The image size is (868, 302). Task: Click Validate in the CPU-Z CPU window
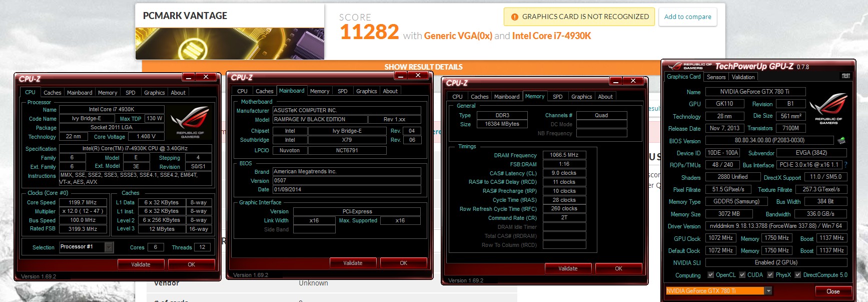[x=141, y=264]
